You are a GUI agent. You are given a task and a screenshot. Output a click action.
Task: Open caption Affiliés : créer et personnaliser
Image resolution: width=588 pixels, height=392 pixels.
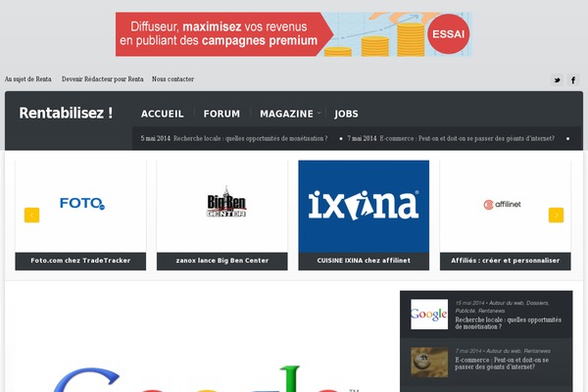point(506,261)
